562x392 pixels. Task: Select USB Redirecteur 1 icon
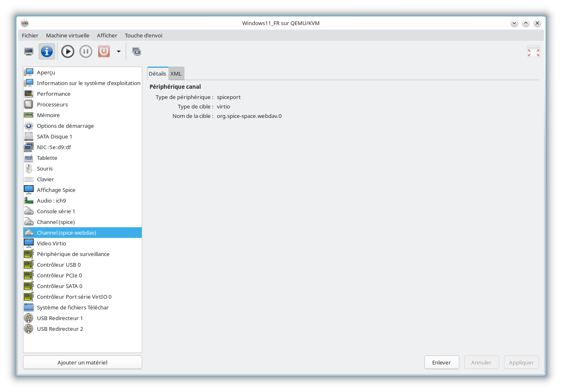[29, 318]
